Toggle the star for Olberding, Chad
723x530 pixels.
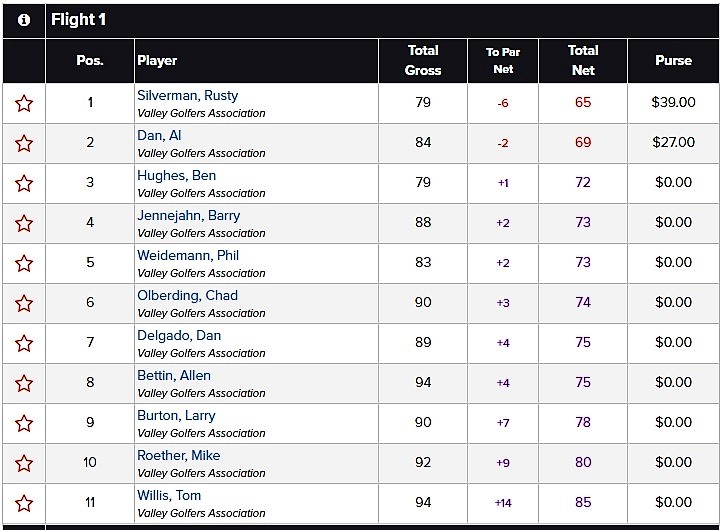click(x=24, y=304)
